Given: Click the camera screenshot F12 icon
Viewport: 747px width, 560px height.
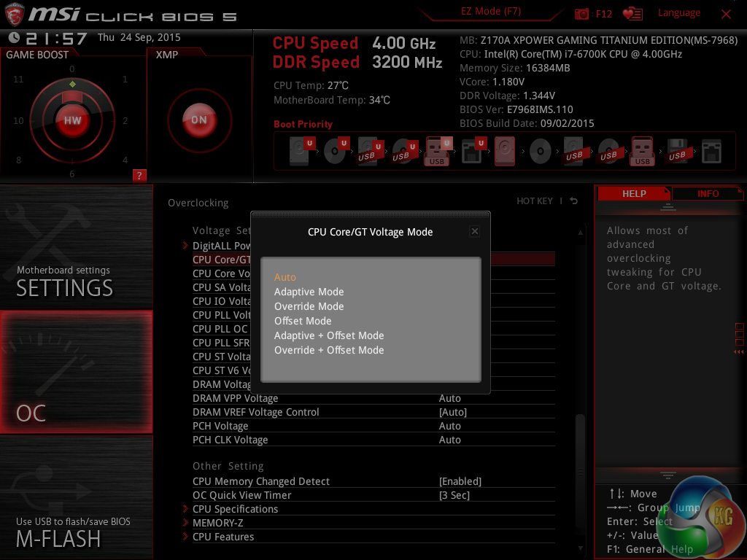Looking at the screenshot, I should click(x=581, y=14).
